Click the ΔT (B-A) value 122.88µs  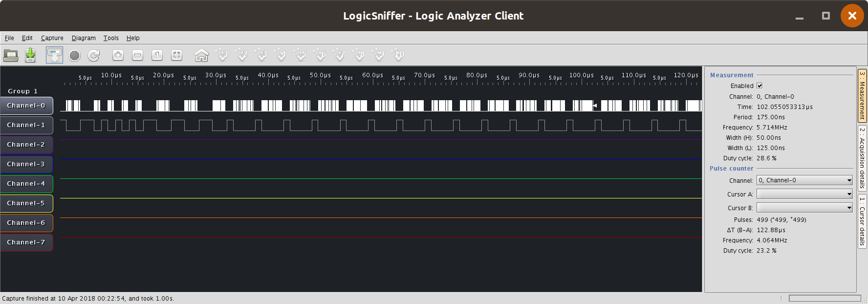coord(771,230)
